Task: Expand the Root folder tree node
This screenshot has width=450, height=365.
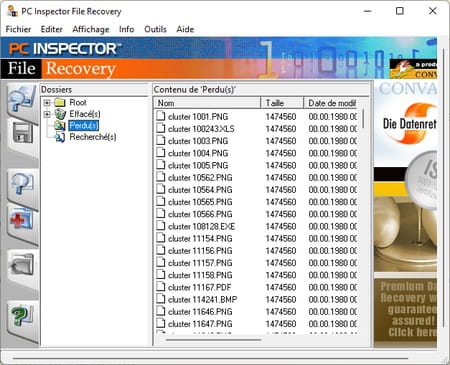Action: [x=47, y=103]
